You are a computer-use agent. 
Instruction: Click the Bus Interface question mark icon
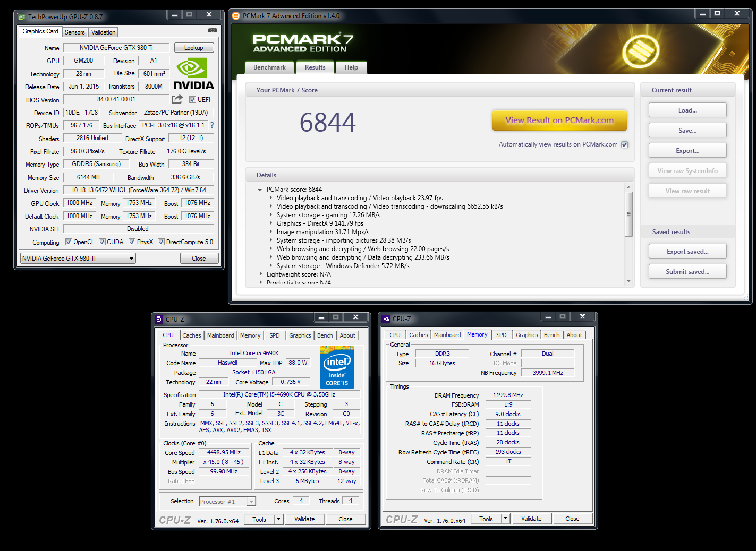[212, 125]
